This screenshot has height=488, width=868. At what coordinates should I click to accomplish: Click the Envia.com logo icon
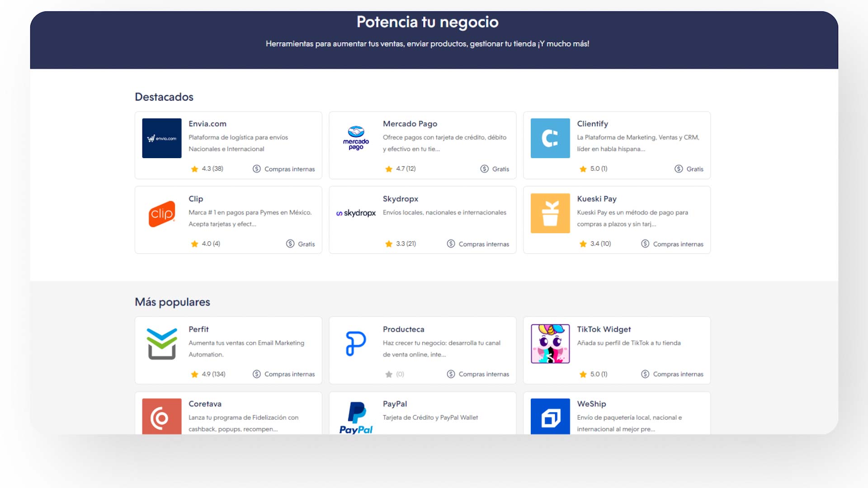[x=161, y=138]
